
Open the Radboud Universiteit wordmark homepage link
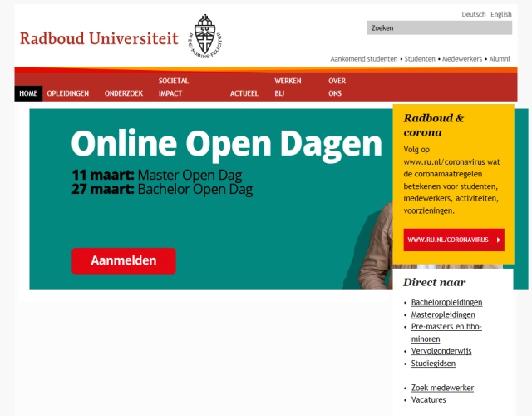99,38
